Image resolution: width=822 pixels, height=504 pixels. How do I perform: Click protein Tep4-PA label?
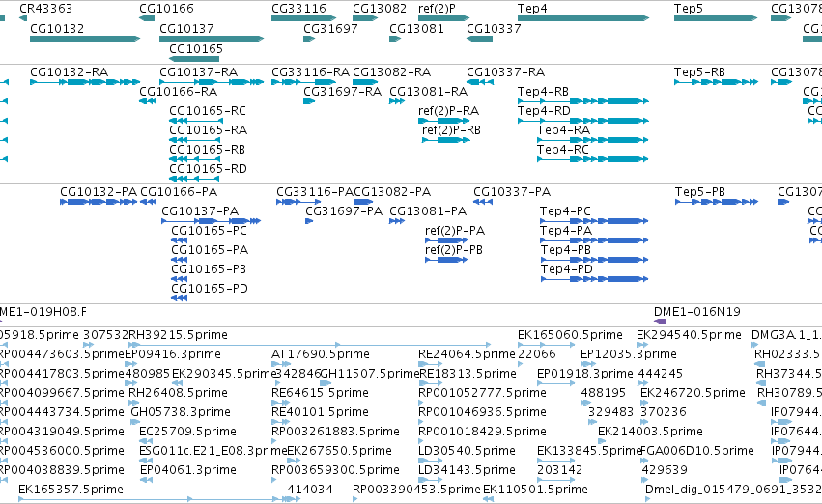tap(566, 231)
